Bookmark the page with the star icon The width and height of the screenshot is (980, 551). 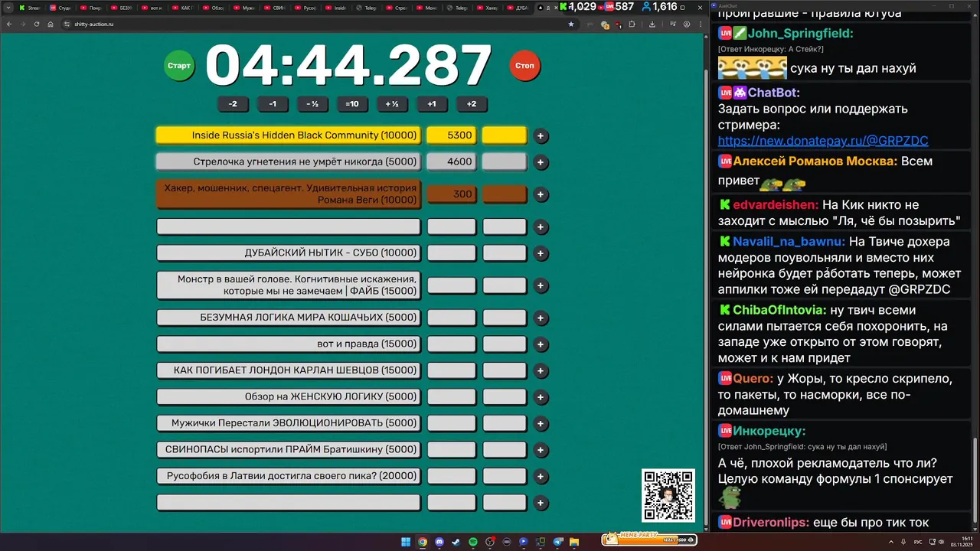[570, 24]
